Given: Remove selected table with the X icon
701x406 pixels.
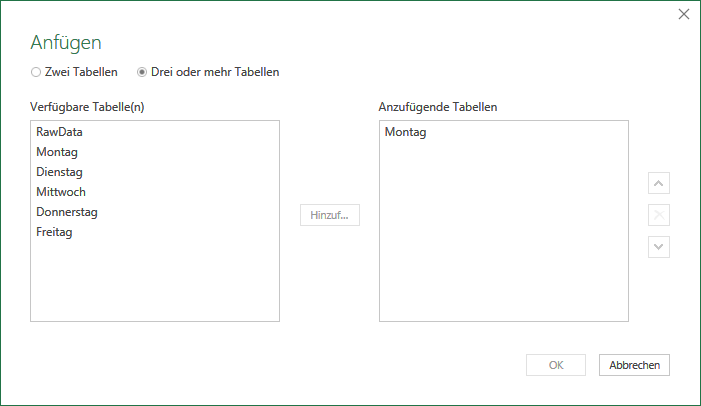Looking at the screenshot, I should click(659, 215).
